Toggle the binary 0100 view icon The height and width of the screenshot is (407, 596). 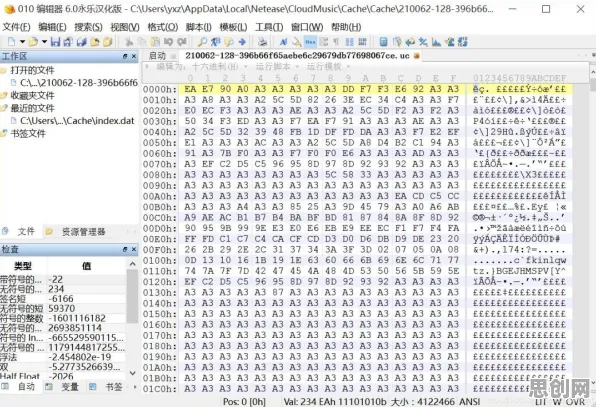pyautogui.click(x=362, y=42)
